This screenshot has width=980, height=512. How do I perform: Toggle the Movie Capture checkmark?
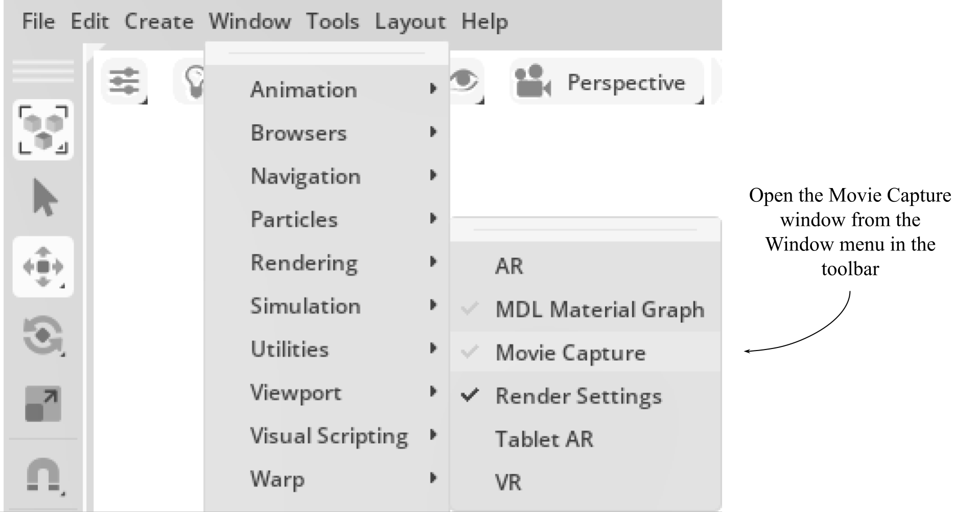tap(571, 352)
